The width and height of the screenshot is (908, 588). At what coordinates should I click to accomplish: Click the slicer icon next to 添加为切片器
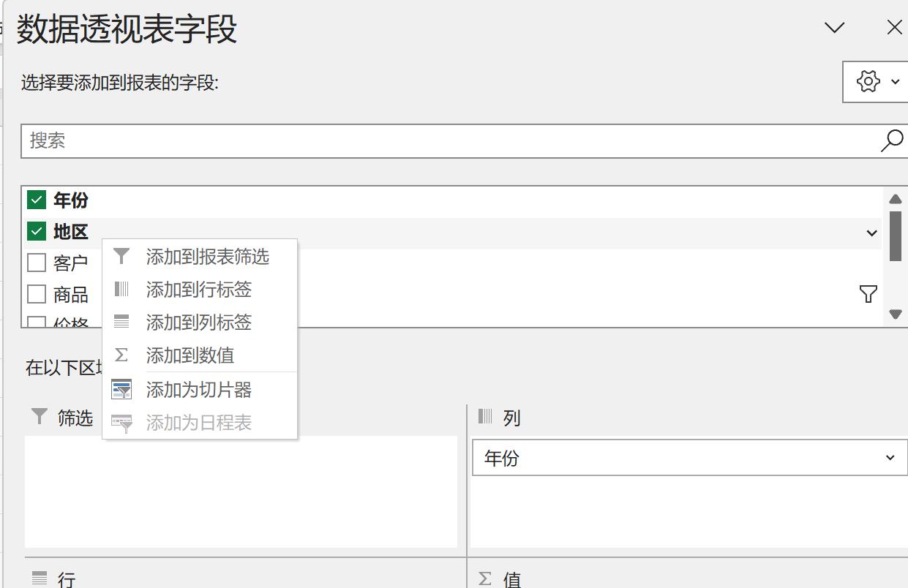[x=121, y=389]
